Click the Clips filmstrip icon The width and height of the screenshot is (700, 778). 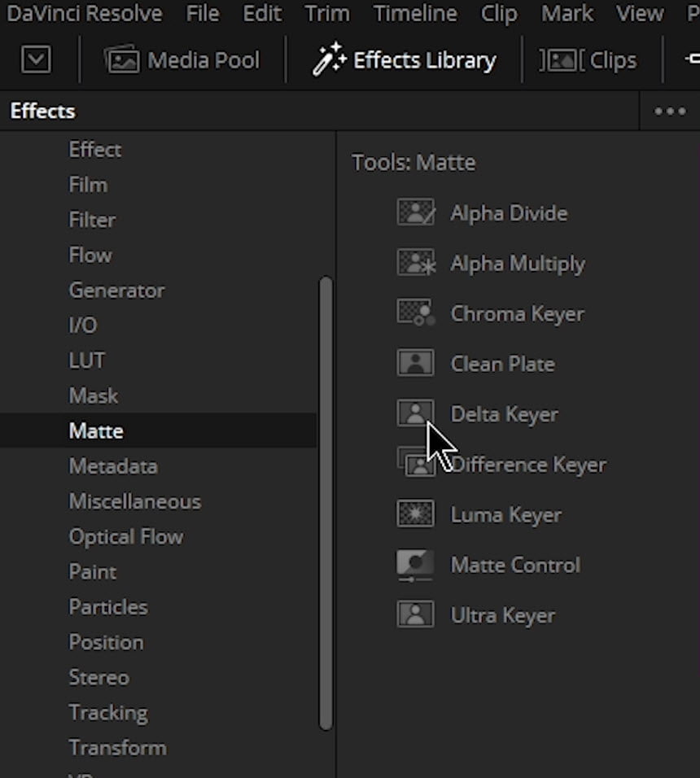562,60
